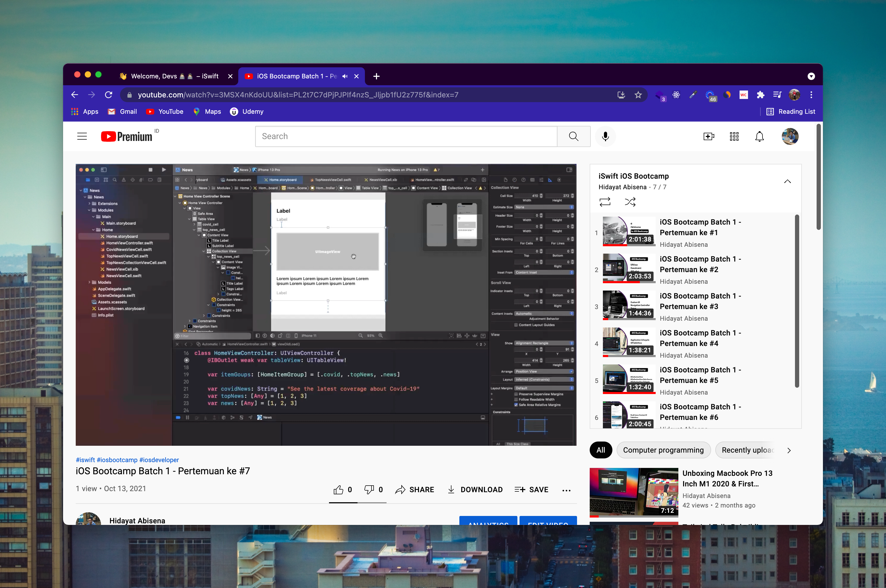Start voice search with the microphone
886x588 pixels.
[605, 136]
